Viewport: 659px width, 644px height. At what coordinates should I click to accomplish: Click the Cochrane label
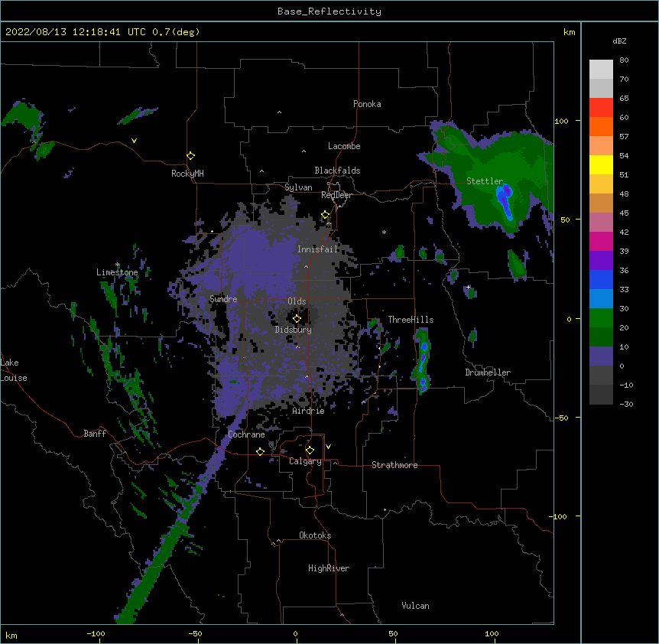click(x=246, y=434)
